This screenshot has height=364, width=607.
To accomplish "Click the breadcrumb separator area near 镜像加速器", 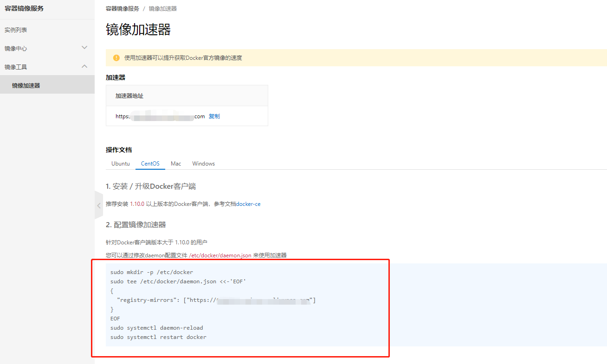I will [143, 8].
